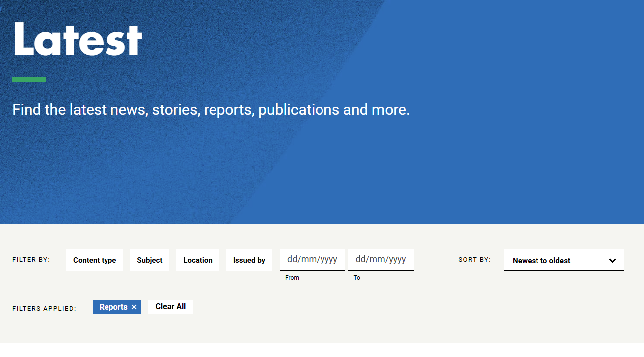Click the SORT BY label

tap(474, 260)
